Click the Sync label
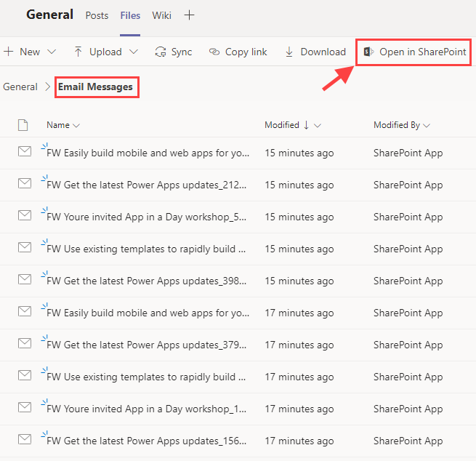 [182, 52]
